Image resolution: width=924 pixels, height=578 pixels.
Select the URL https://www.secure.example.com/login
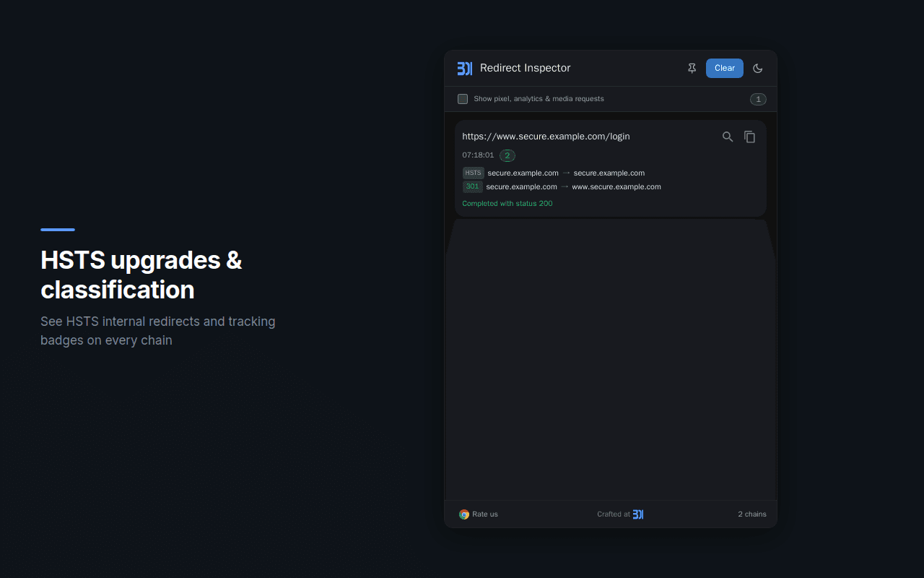(x=546, y=136)
